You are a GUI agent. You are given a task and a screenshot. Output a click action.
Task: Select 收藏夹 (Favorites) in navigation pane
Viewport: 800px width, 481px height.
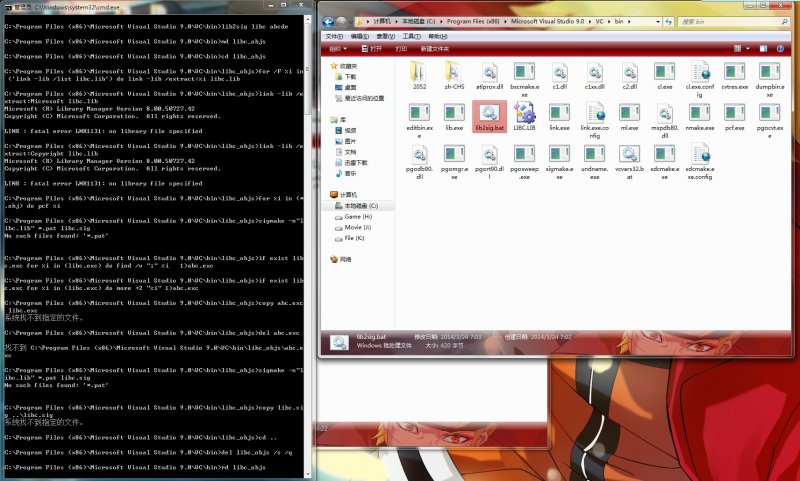tap(344, 66)
